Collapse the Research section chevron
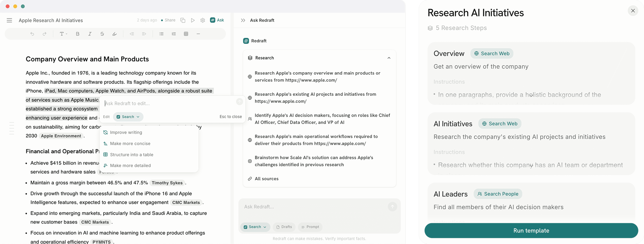The image size is (644, 244). (389, 58)
